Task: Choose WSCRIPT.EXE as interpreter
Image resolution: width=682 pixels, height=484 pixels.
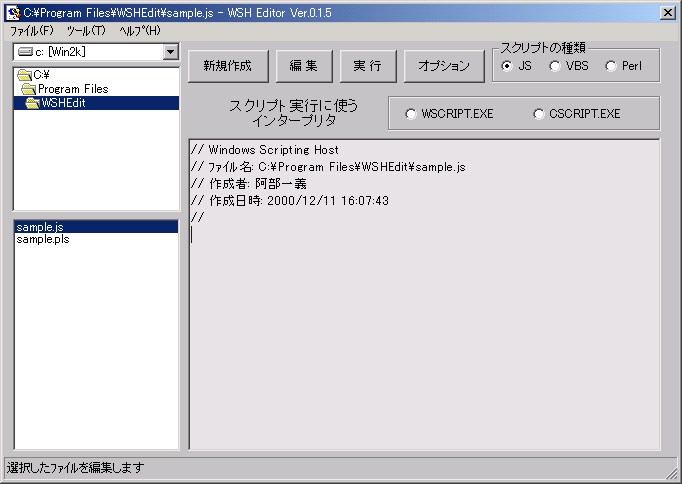Action: click(x=411, y=114)
